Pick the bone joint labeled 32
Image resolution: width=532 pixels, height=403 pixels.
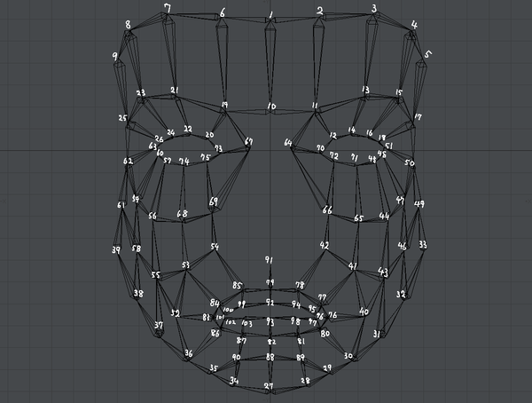click(401, 294)
